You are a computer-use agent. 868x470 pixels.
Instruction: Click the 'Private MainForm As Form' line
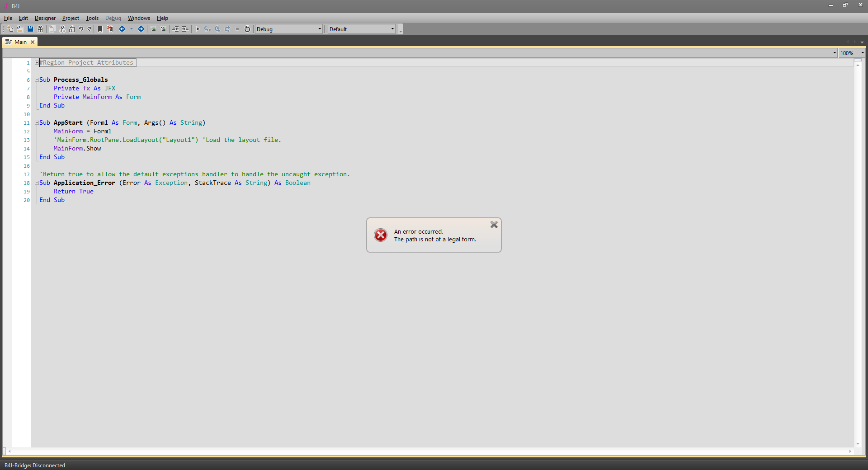click(97, 97)
